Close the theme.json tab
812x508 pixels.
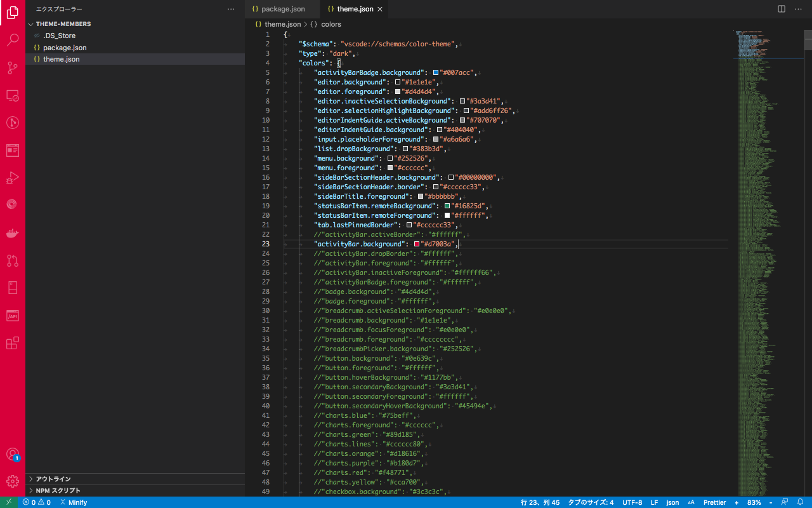pos(380,9)
